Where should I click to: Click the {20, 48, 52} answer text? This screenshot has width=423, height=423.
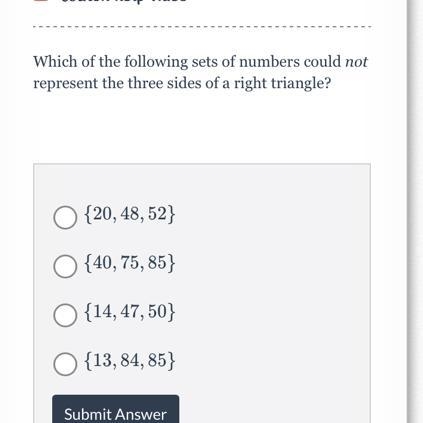point(130,214)
